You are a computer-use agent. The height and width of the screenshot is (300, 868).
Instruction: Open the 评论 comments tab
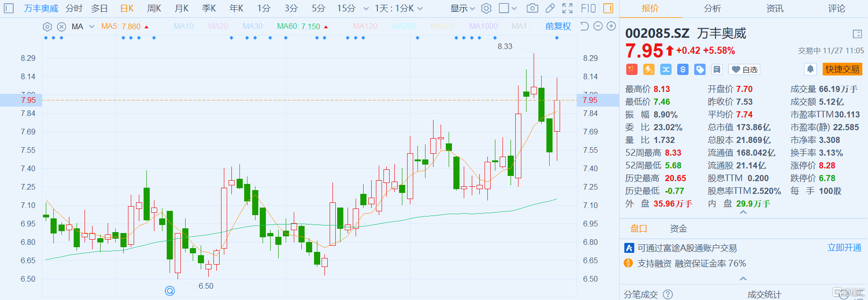tap(837, 8)
